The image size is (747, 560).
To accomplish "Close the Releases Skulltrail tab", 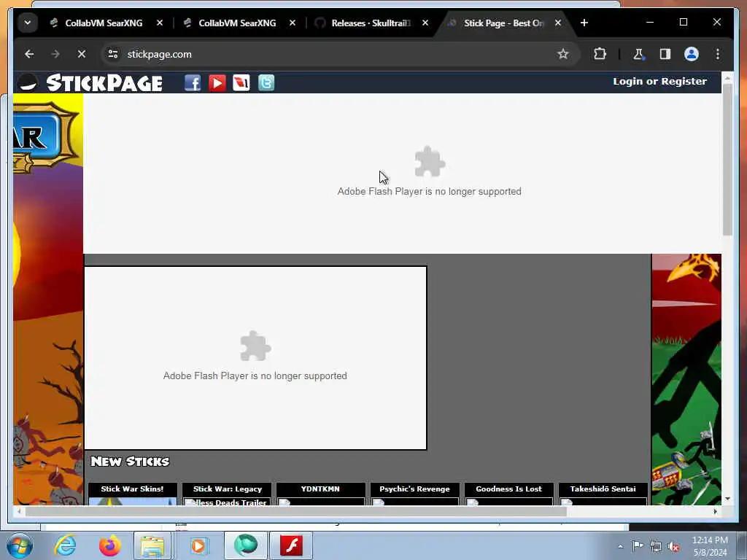I will 425,23.
